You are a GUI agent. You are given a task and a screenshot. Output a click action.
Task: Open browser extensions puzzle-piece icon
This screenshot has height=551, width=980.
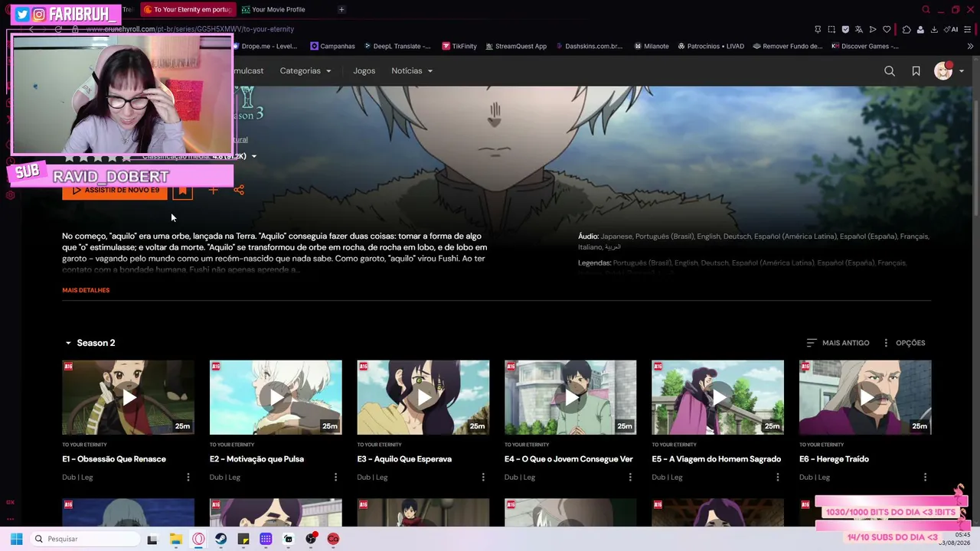pos(906,29)
